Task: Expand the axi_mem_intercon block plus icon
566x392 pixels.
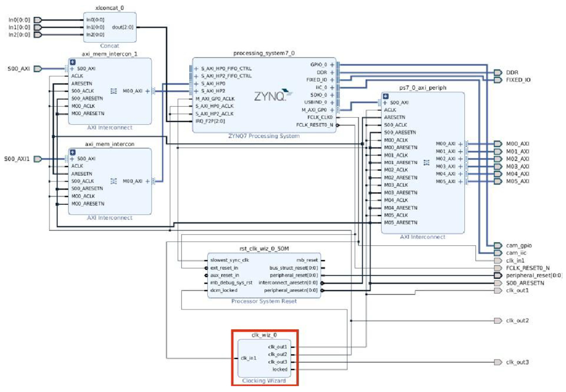Action: pyautogui.click(x=73, y=152)
